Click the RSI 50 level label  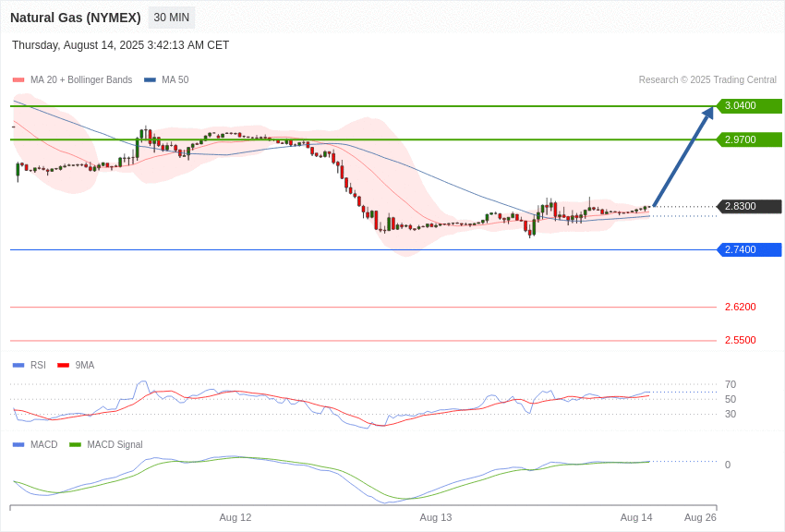pyautogui.click(x=731, y=399)
